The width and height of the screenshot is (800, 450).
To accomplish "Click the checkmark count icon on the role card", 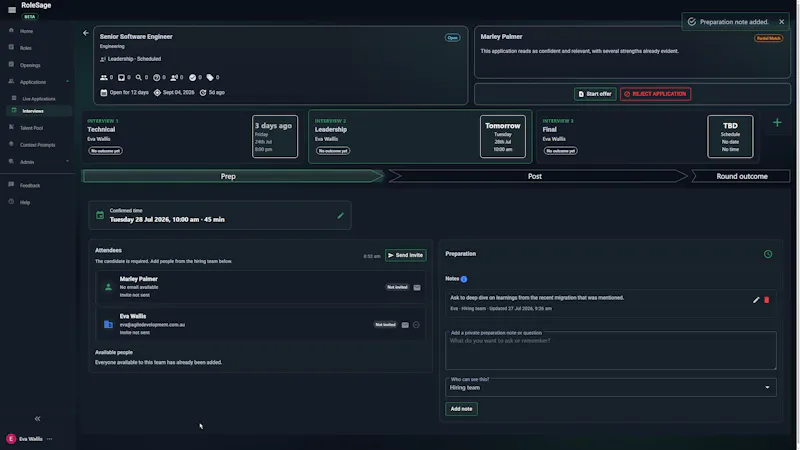I will [192, 78].
